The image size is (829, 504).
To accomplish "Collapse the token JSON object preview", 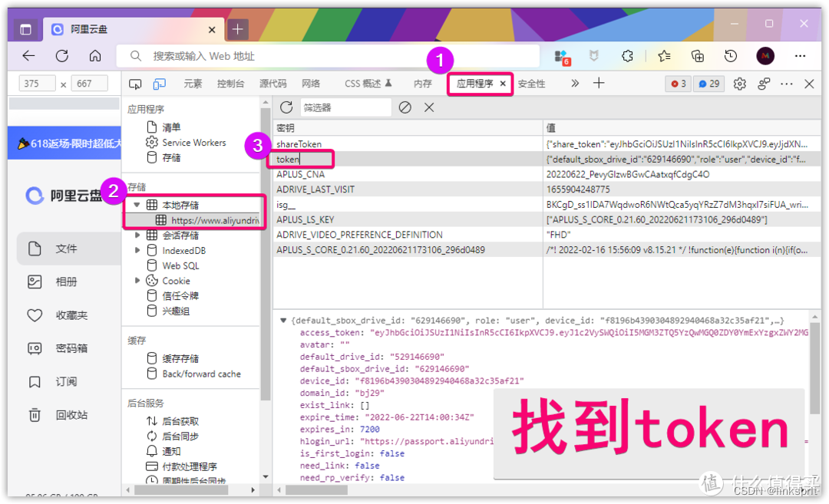I will (283, 320).
